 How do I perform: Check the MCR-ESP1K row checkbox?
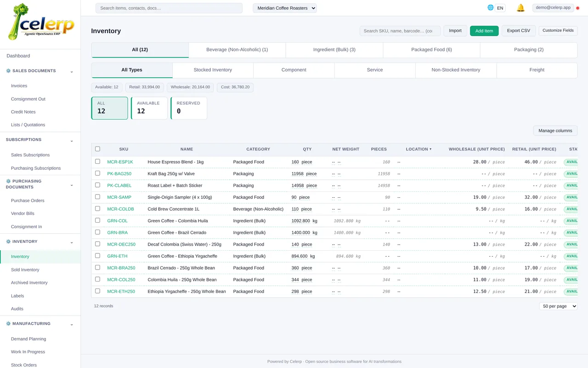pos(97,161)
